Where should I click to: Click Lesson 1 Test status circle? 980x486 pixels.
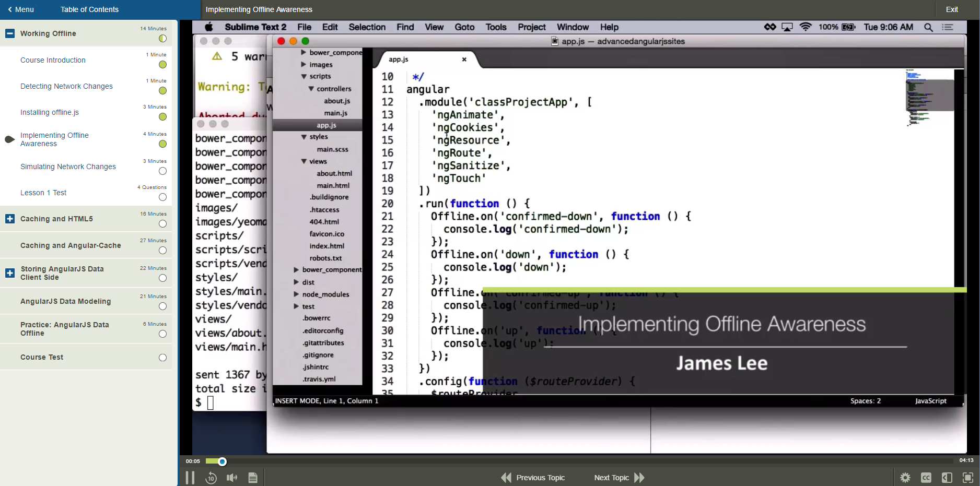(162, 197)
